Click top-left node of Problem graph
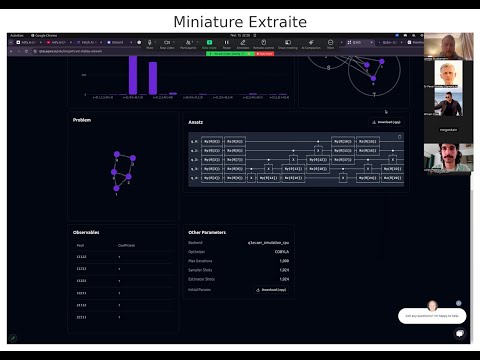The width and height of the screenshot is (480, 360). pos(117,154)
